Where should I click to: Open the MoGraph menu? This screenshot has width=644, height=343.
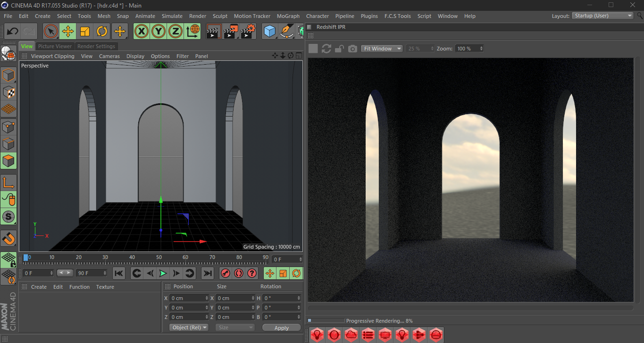[x=288, y=16]
